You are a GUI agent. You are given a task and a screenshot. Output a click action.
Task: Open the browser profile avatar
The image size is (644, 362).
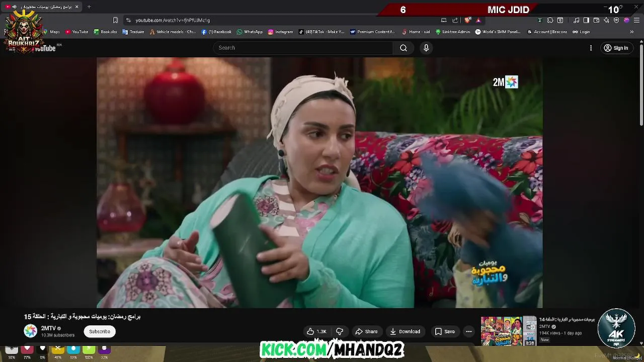(626, 20)
